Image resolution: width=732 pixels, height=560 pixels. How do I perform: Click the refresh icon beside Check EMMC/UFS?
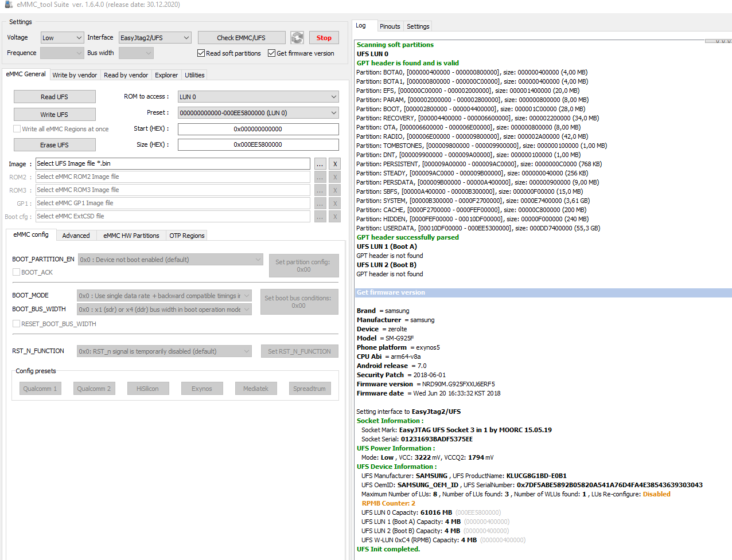point(297,38)
